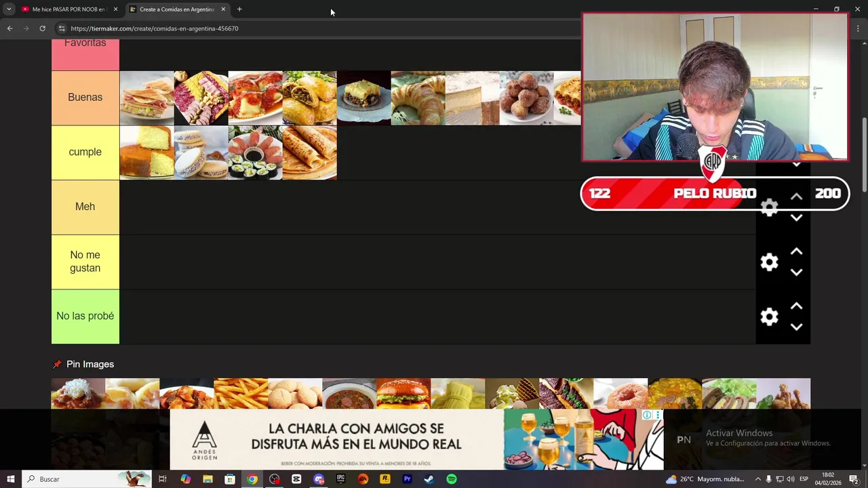Open the weather widget showing 26°C
The width and height of the screenshot is (868, 488).
(705, 479)
